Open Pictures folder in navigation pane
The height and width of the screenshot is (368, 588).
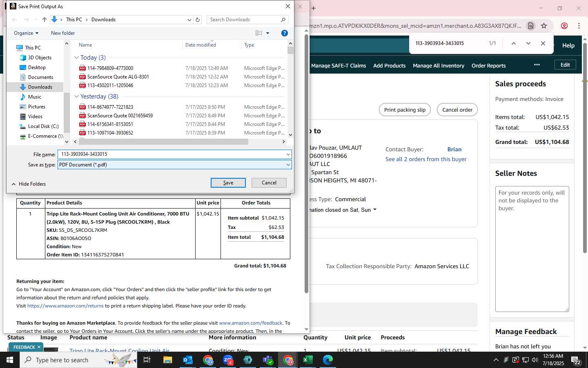pos(37,107)
